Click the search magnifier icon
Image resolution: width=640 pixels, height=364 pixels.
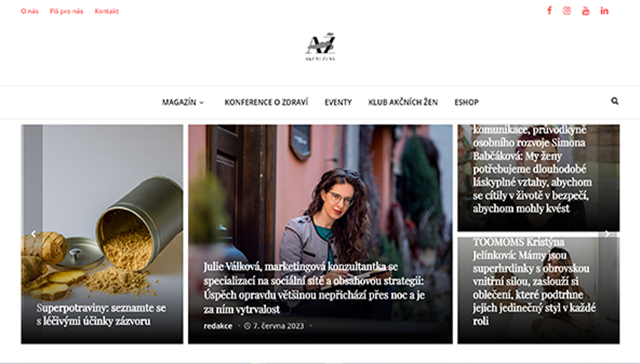click(x=615, y=101)
